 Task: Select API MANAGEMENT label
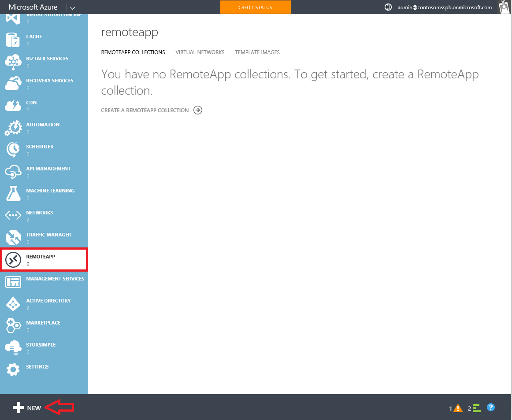click(48, 169)
